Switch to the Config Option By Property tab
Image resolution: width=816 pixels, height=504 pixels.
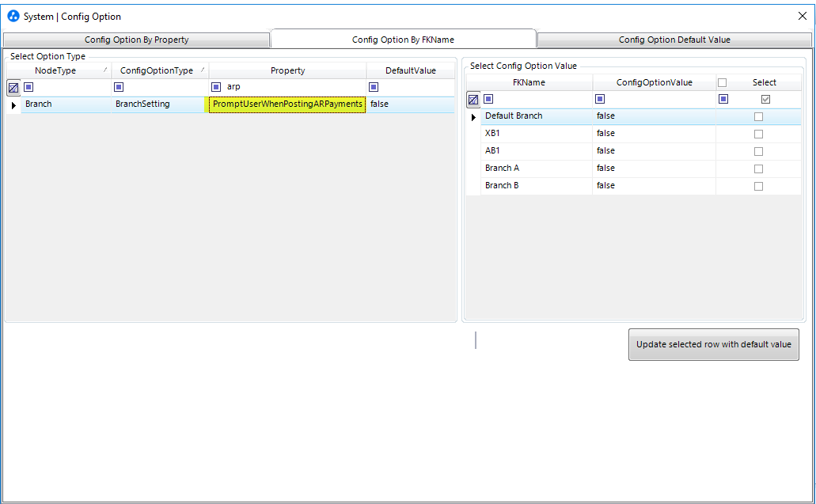(136, 40)
